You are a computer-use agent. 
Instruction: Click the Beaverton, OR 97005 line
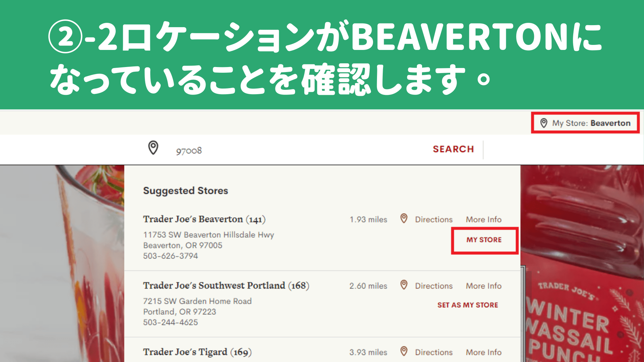pyautogui.click(x=183, y=245)
